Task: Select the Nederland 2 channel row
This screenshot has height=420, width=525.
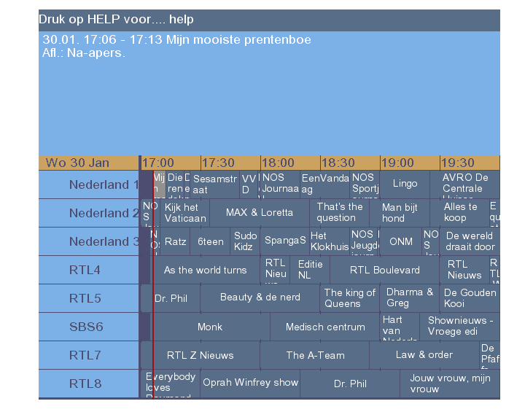Action: [89, 213]
